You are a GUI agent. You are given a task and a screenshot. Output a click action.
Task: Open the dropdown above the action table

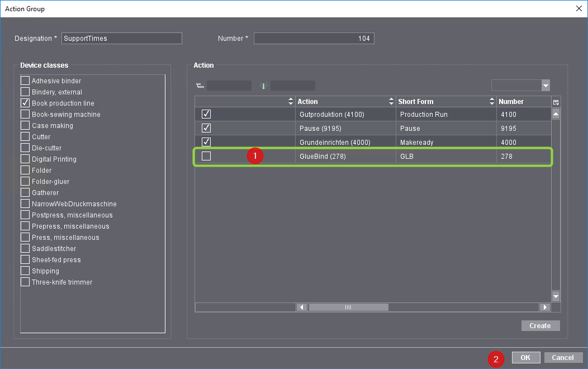click(x=545, y=85)
